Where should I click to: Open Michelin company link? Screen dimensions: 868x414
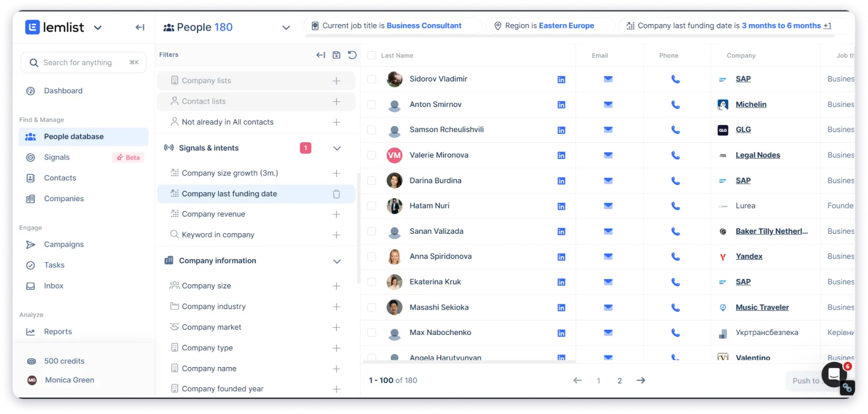point(751,104)
